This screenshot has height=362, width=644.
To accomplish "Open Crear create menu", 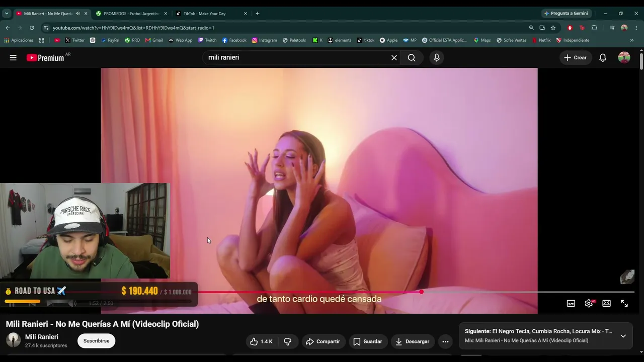I will pos(575,58).
